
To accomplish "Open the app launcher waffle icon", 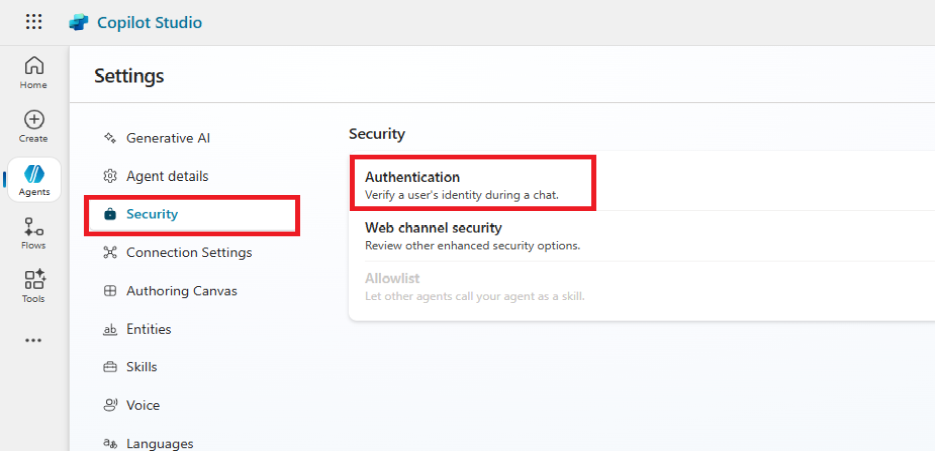I will click(34, 22).
